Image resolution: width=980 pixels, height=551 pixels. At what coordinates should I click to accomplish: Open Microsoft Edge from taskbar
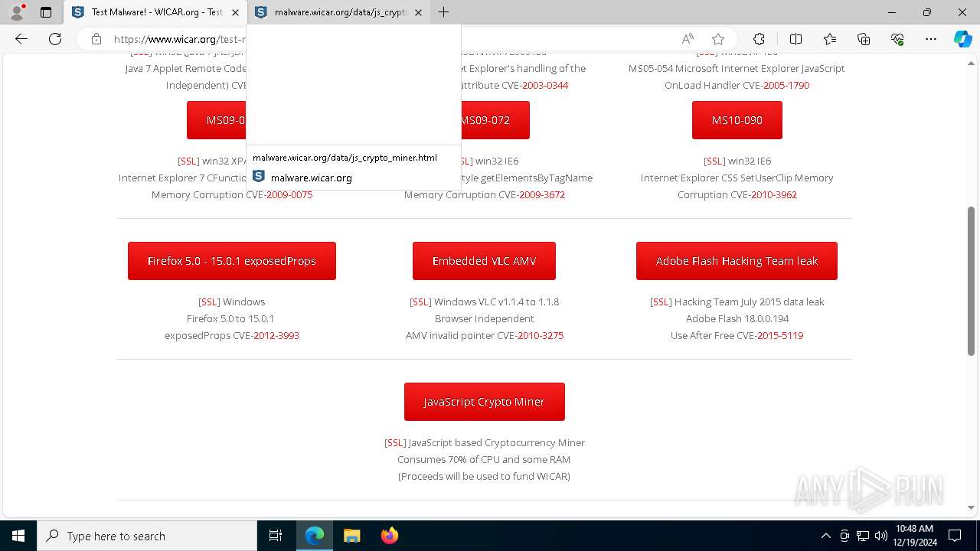pos(315,536)
